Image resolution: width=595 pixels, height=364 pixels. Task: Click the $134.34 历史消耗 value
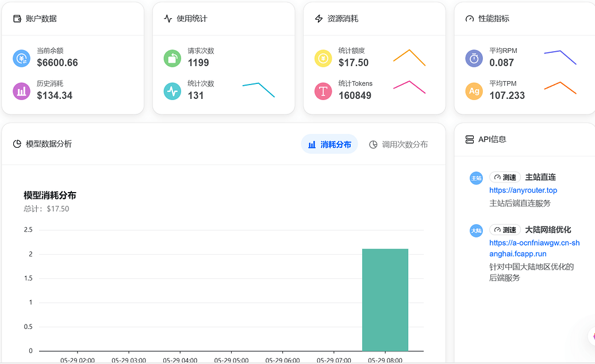(x=55, y=95)
